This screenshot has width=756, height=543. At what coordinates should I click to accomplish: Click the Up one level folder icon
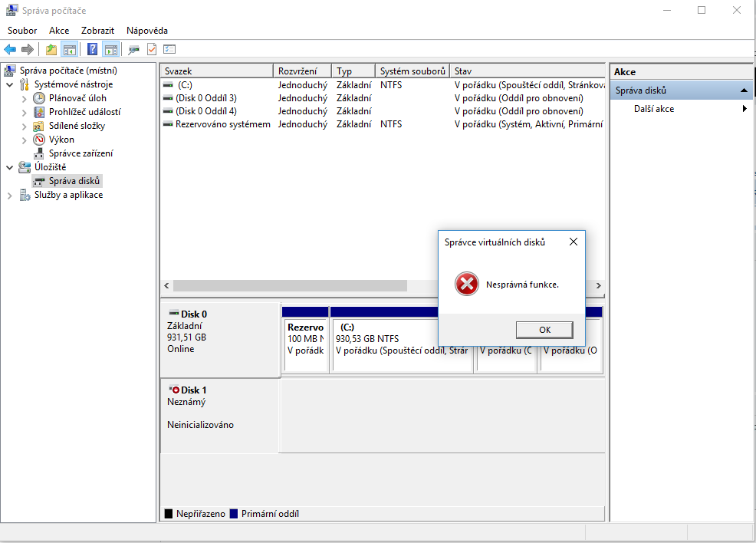coord(51,49)
